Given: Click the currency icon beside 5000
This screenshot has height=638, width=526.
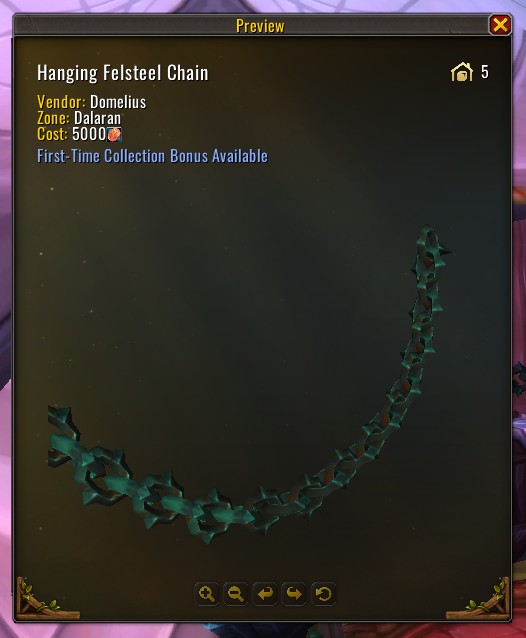Looking at the screenshot, I should click(114, 135).
